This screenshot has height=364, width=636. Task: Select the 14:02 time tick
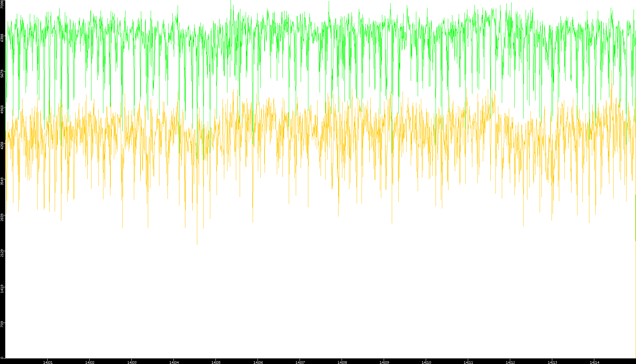pos(90,362)
